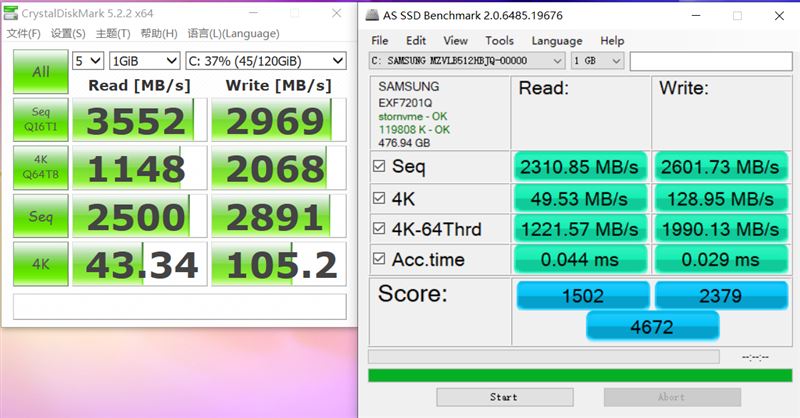The image size is (800, 418).
Task: Minimize the AS SSD Benchmark window
Action: tap(696, 16)
